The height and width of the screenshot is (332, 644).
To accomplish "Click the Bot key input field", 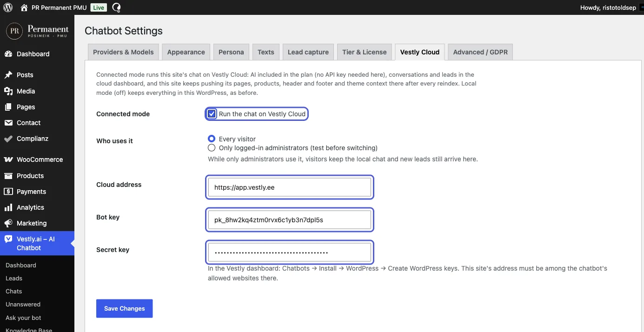I will pyautogui.click(x=290, y=220).
